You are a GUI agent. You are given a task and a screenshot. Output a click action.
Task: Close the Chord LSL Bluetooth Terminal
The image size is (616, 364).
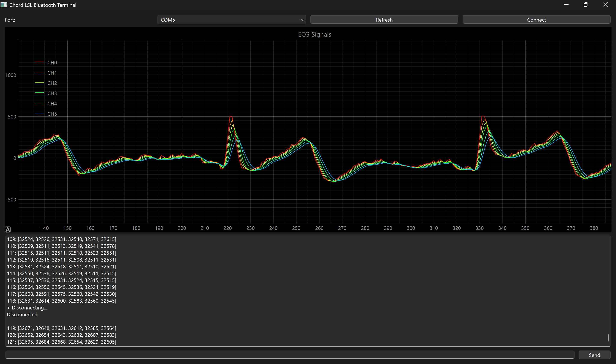click(606, 5)
